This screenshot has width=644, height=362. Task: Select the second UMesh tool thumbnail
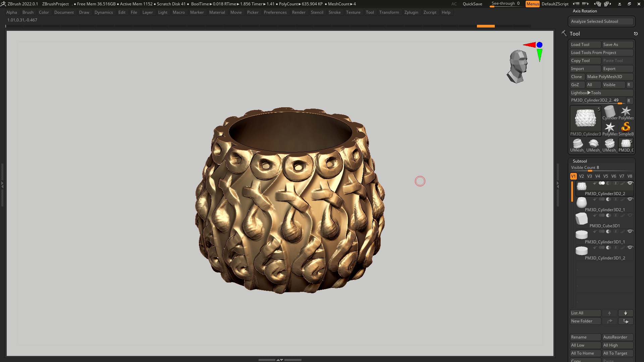click(x=594, y=145)
